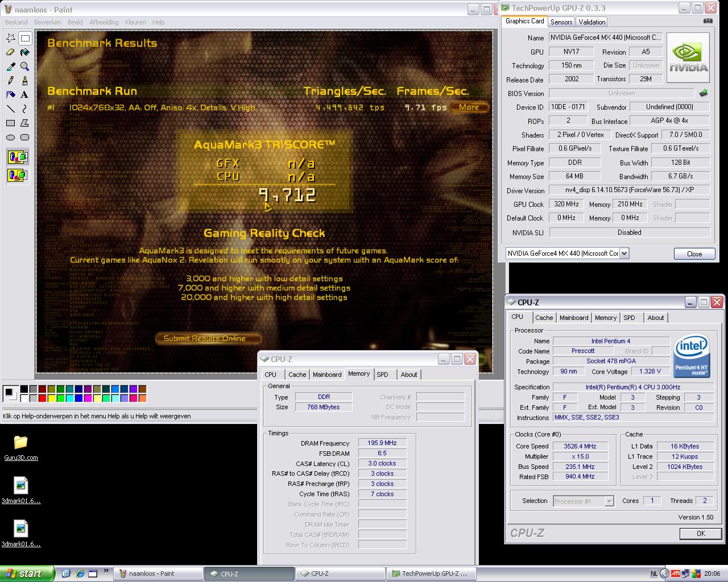This screenshot has width=728, height=582.
Task: Choose the Ellipse shape tool
Action: click(11, 137)
